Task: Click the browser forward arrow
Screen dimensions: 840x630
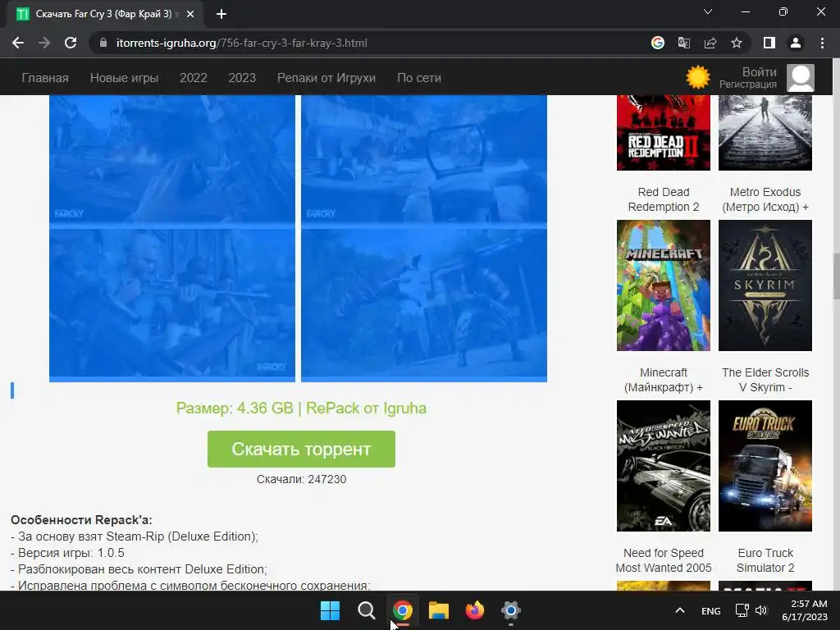Action: pyautogui.click(x=44, y=43)
